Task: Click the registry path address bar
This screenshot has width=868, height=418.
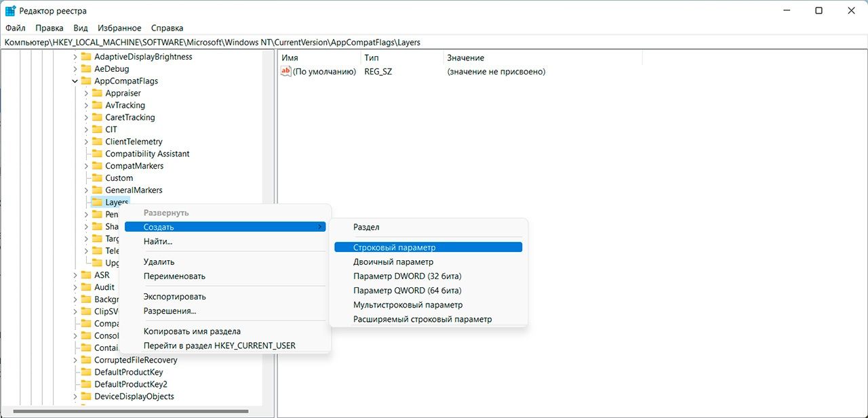Action: tap(434, 42)
